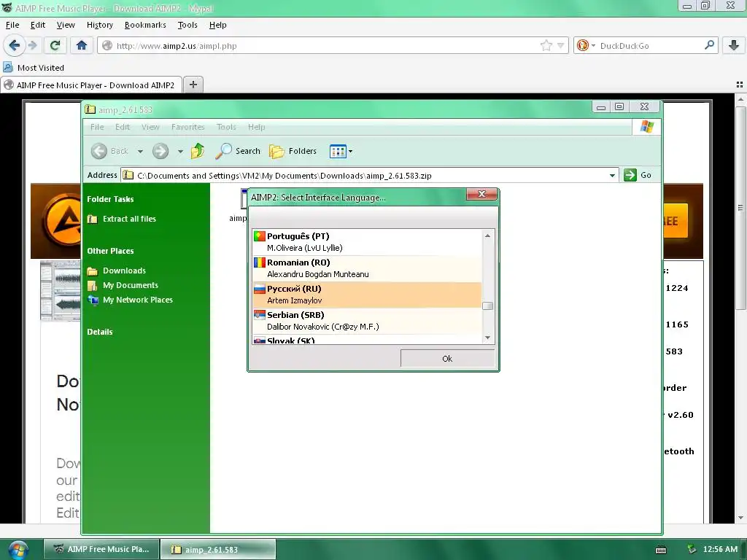747x560 pixels.
Task: Click the Serbian flag icon
Action: point(259,314)
